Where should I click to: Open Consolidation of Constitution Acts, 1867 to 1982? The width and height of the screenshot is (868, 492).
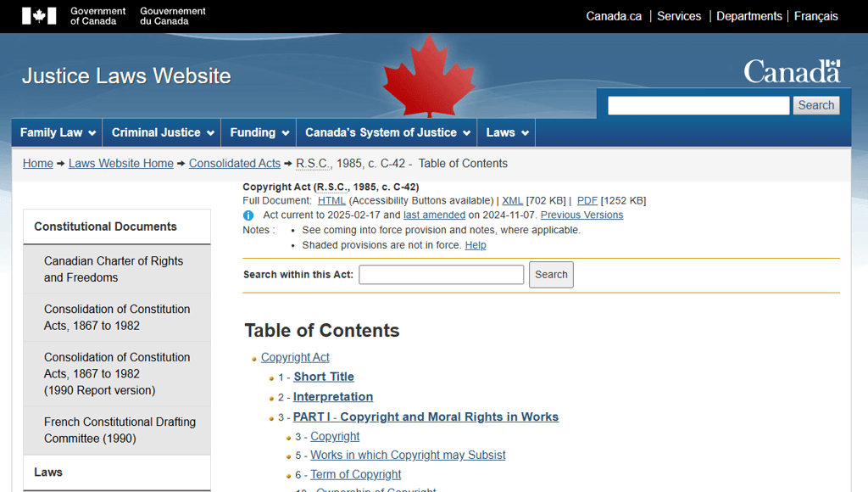[x=117, y=317]
